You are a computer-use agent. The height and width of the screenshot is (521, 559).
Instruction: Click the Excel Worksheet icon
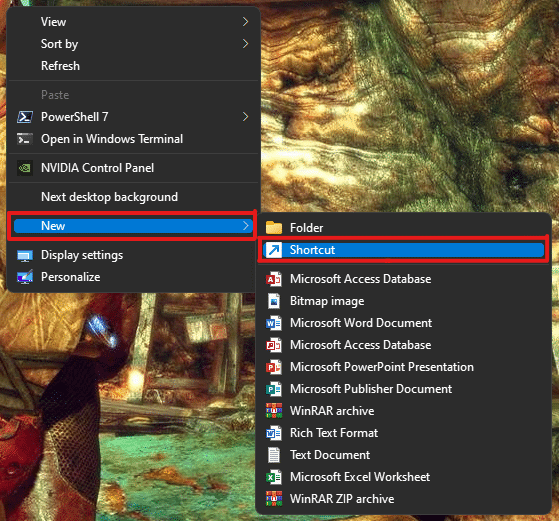pos(274,477)
